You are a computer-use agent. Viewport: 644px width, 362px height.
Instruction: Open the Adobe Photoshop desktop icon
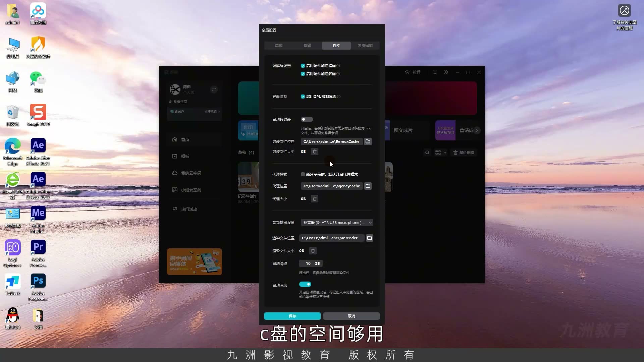38,287
